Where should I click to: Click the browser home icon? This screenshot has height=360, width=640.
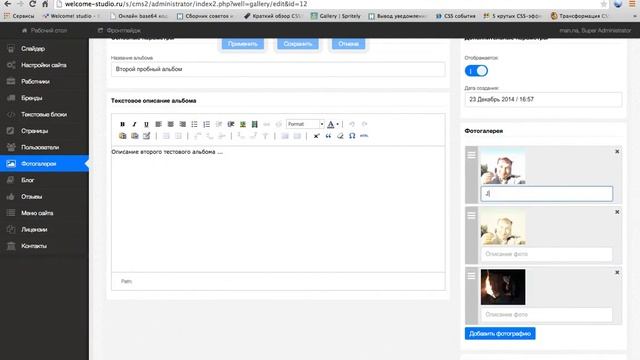pos(45,4)
